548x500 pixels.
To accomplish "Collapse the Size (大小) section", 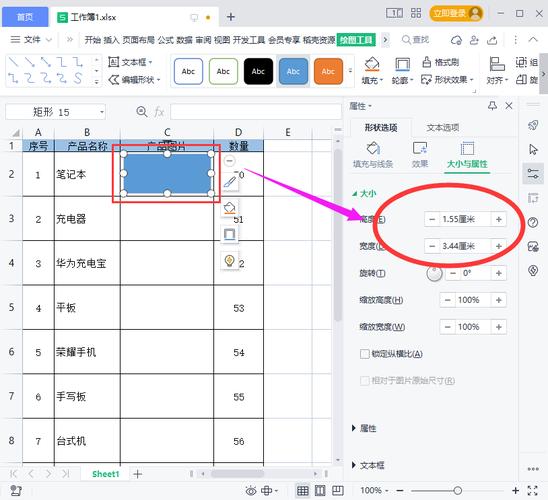I will click(x=365, y=193).
